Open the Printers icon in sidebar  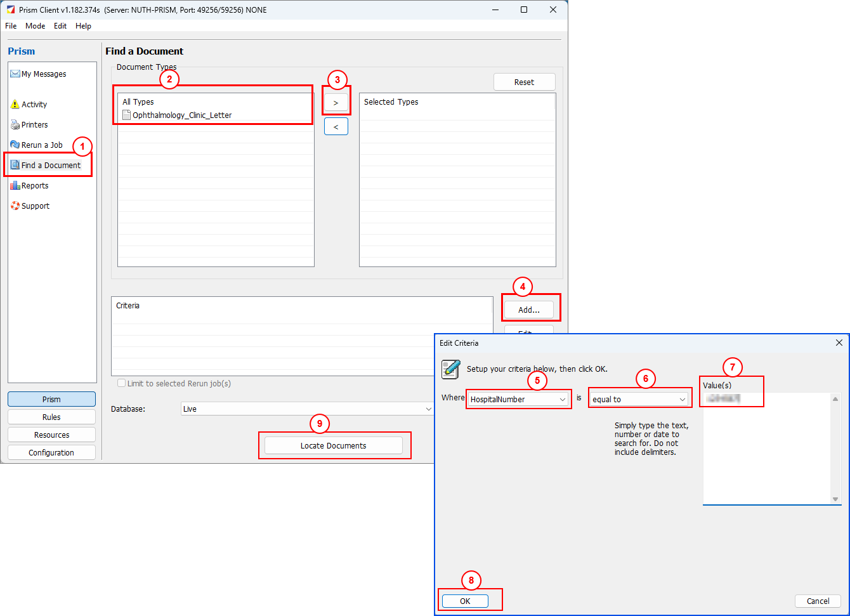(x=15, y=125)
